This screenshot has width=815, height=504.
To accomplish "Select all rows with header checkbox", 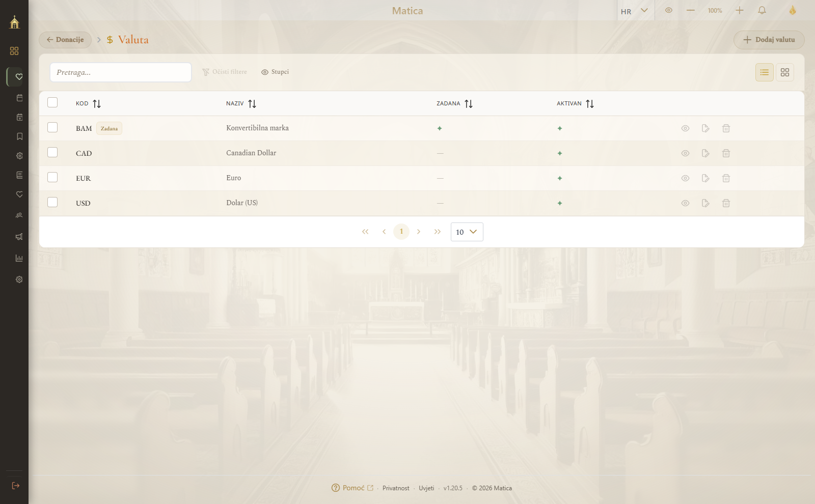I will (x=52, y=102).
